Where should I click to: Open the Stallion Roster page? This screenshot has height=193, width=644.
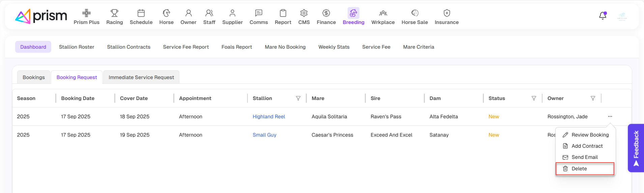tap(77, 47)
